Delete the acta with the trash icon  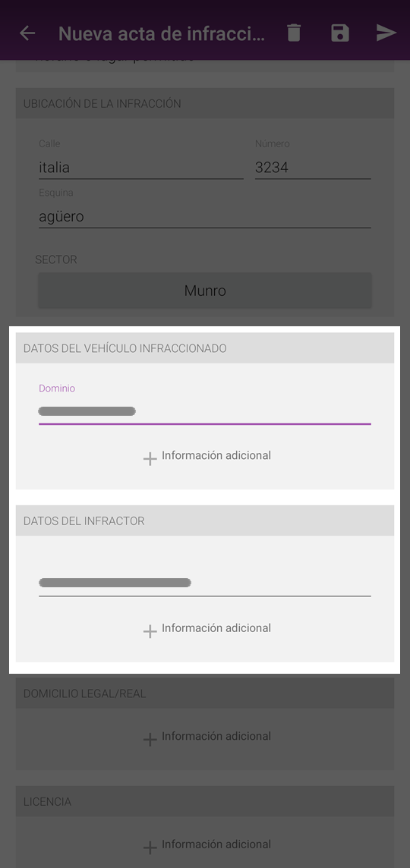pos(294,33)
